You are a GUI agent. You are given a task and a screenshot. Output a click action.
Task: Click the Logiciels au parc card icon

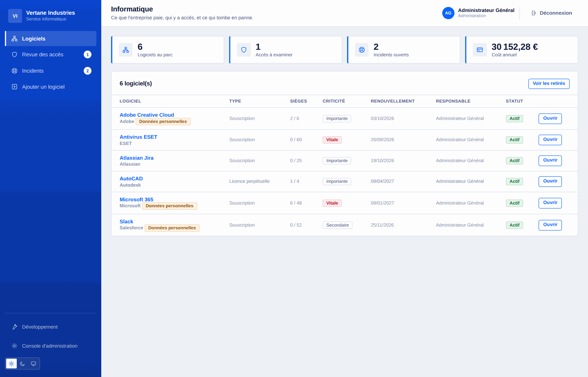(126, 50)
